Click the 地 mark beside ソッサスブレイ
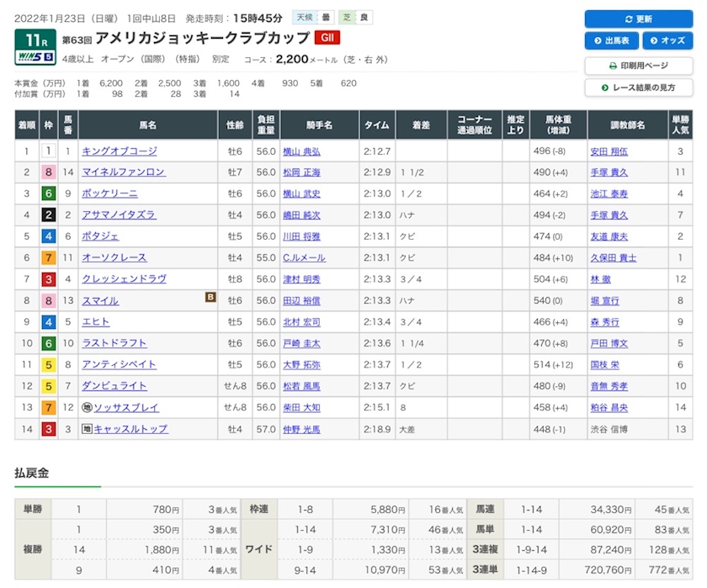This screenshot has width=707, height=588. (87, 407)
